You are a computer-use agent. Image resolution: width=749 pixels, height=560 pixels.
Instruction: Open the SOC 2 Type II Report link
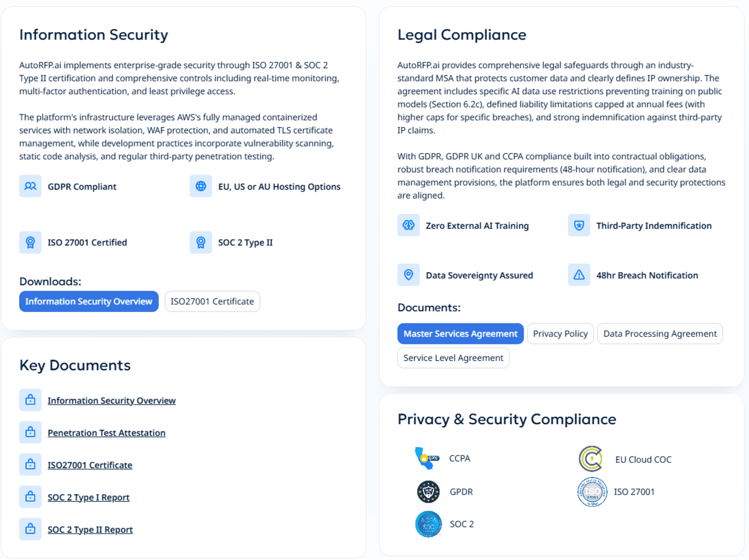(90, 529)
